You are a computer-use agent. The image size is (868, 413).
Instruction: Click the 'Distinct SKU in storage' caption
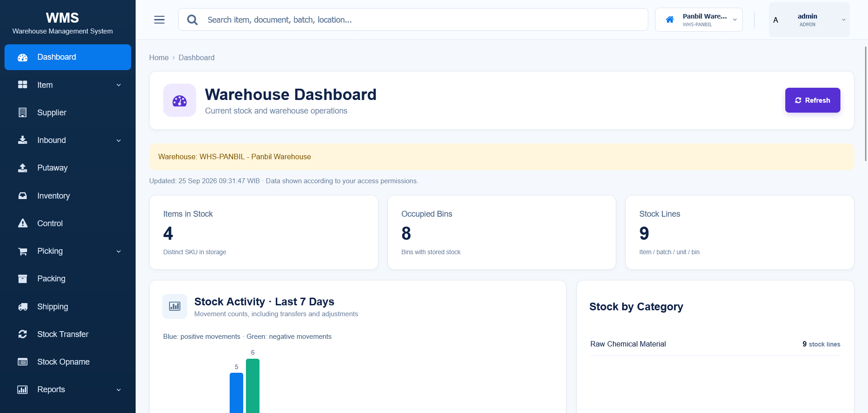click(x=195, y=252)
